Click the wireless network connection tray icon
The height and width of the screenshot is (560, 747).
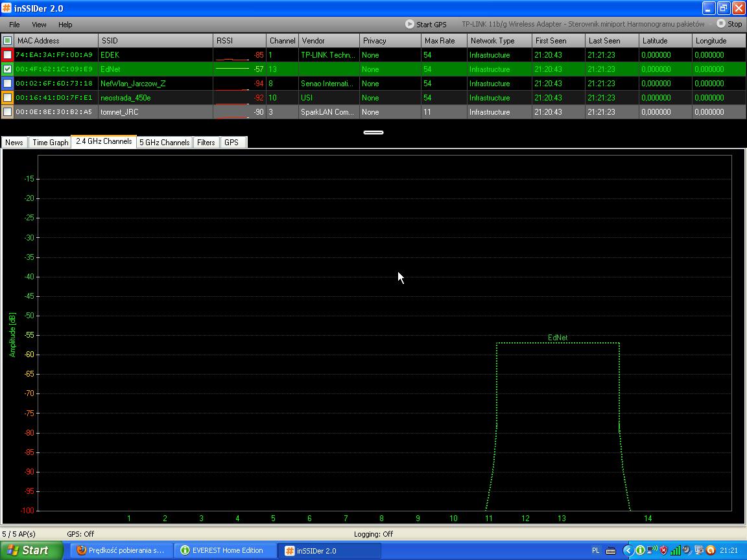click(x=651, y=550)
